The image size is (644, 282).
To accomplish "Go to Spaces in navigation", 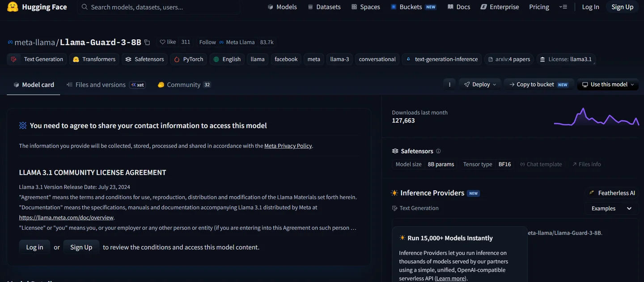I will 365,7.
